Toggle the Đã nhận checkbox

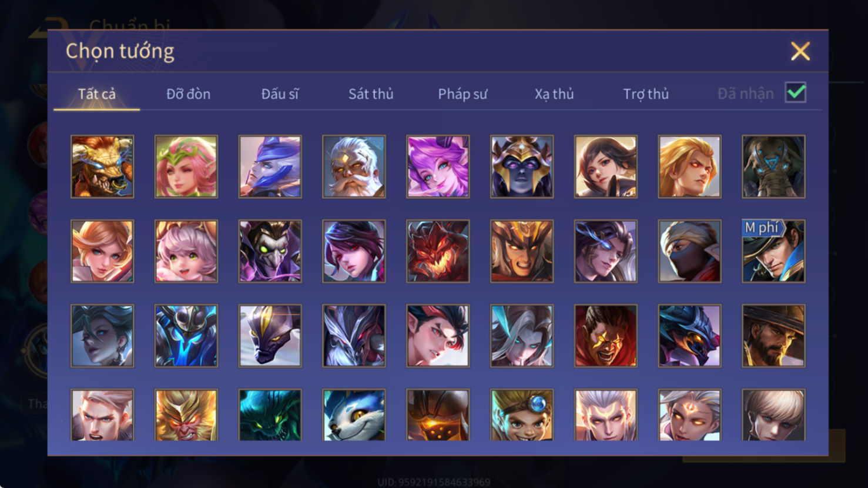[796, 93]
